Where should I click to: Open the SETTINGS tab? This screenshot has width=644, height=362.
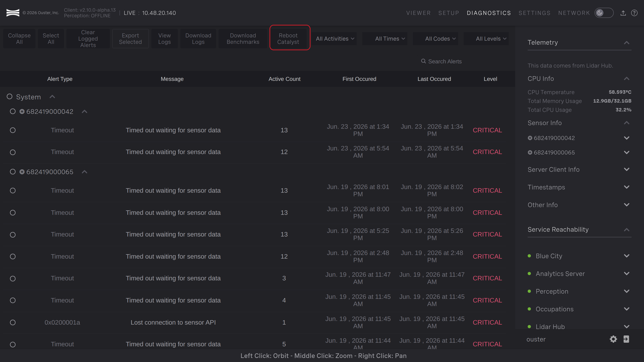coord(535,13)
